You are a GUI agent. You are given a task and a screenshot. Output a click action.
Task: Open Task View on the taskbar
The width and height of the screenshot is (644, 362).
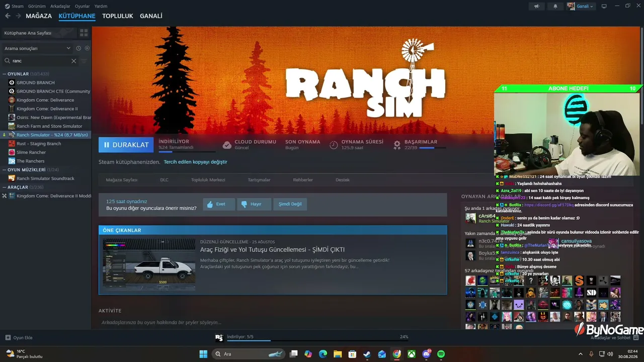click(294, 354)
